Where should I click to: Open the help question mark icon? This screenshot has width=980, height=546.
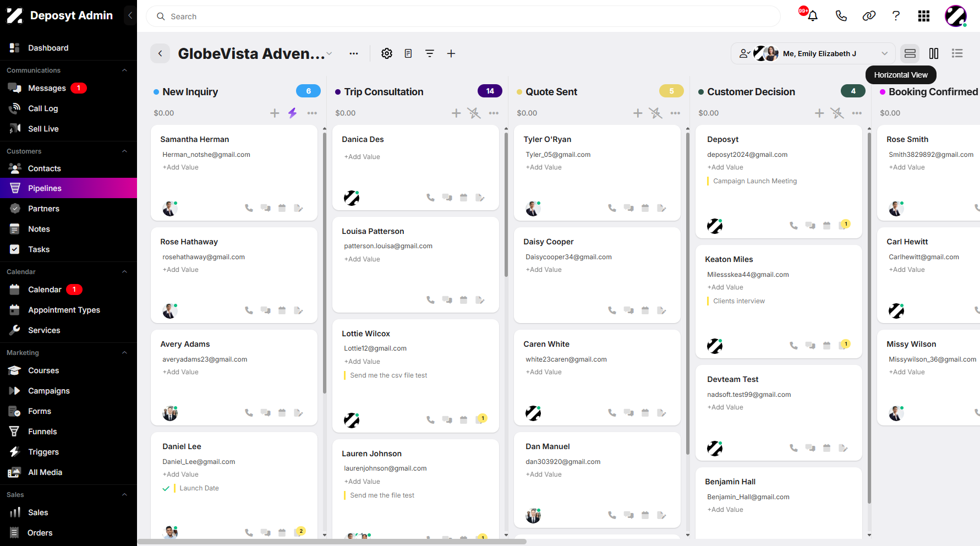tap(896, 16)
